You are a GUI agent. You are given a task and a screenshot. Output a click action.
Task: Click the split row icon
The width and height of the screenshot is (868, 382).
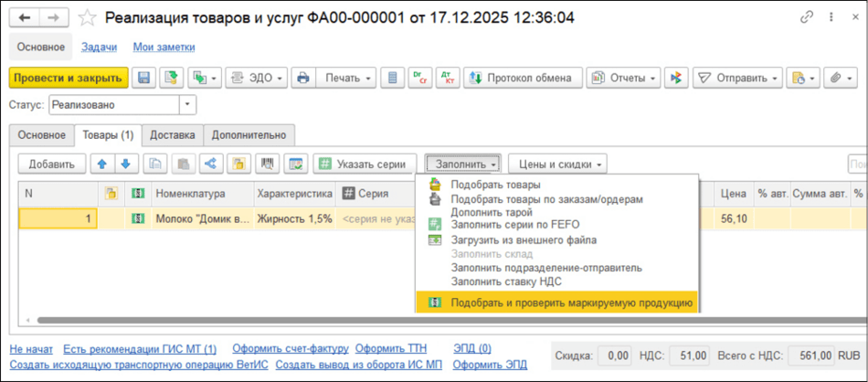click(x=211, y=164)
